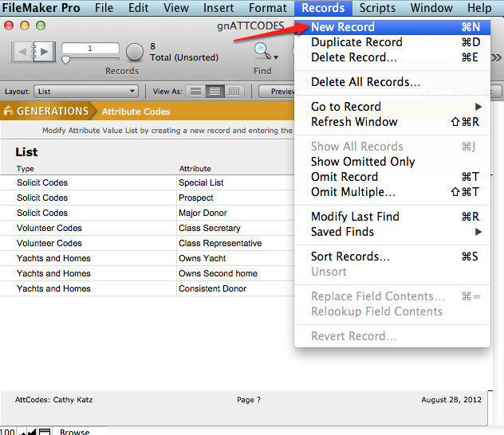Choose Show Omitted Only

tap(392, 162)
